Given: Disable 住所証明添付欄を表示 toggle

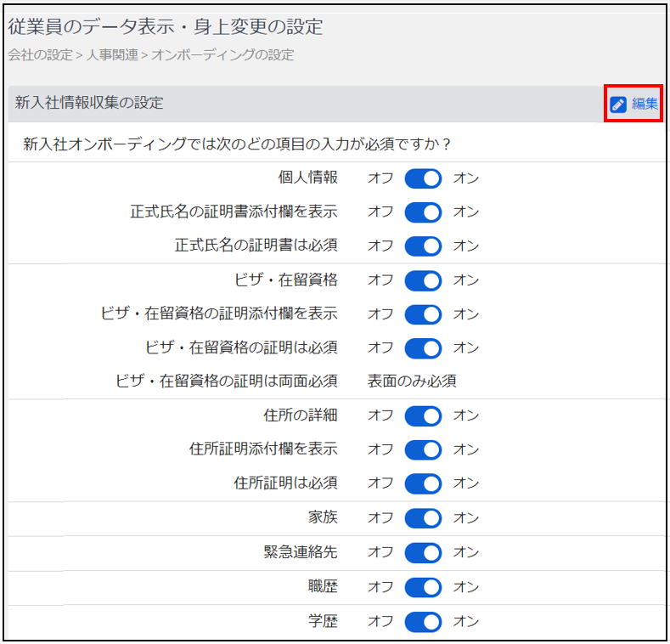Looking at the screenshot, I should pos(423,449).
